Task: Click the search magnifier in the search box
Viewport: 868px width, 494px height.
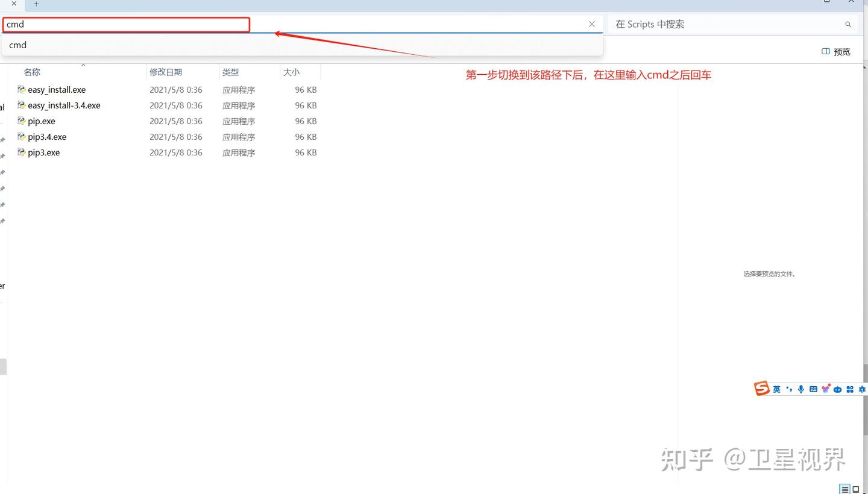Action: 848,24
